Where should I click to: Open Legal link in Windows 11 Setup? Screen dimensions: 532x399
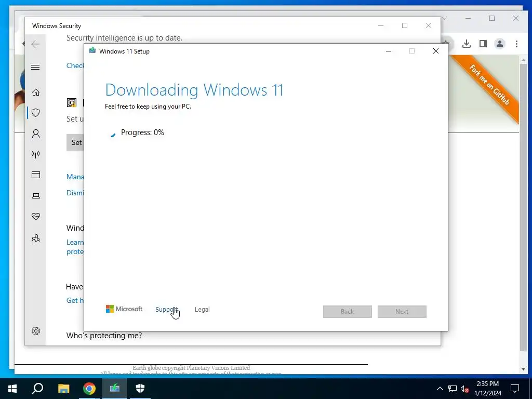(202, 310)
